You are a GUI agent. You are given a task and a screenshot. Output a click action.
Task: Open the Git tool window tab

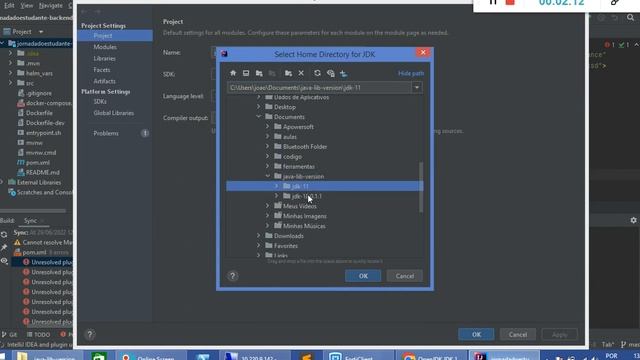10,335
